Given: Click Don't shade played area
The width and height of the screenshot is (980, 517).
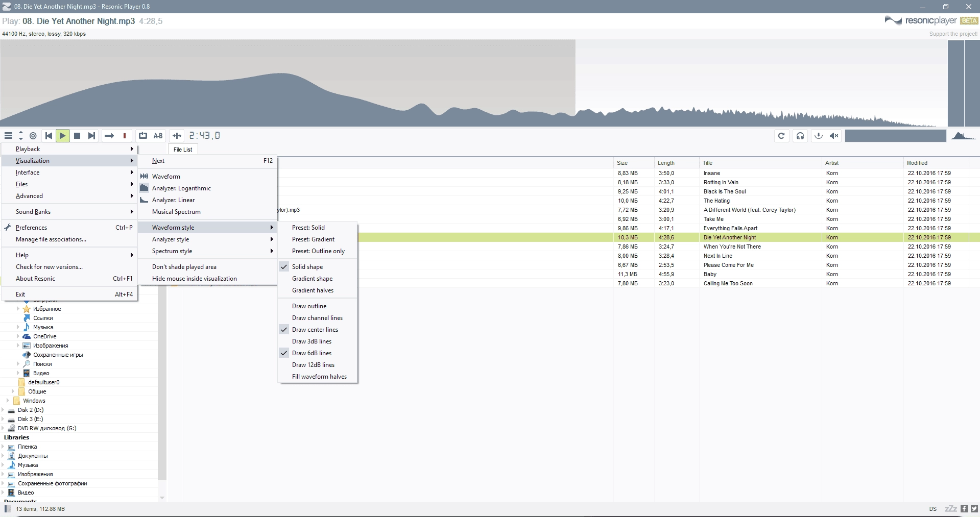Looking at the screenshot, I should [x=207, y=267].
